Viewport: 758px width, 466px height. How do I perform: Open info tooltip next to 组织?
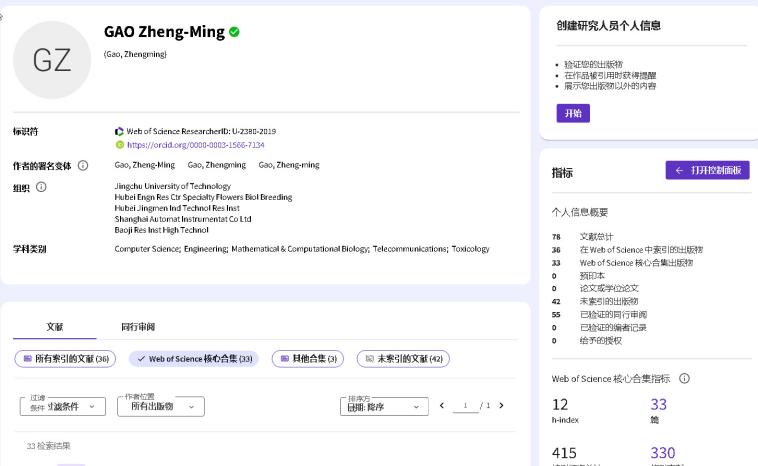41,187
